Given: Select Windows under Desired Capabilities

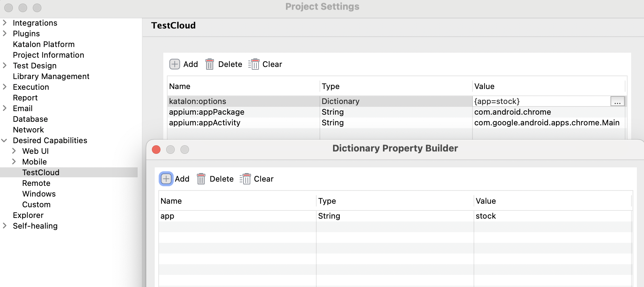Looking at the screenshot, I should point(39,194).
